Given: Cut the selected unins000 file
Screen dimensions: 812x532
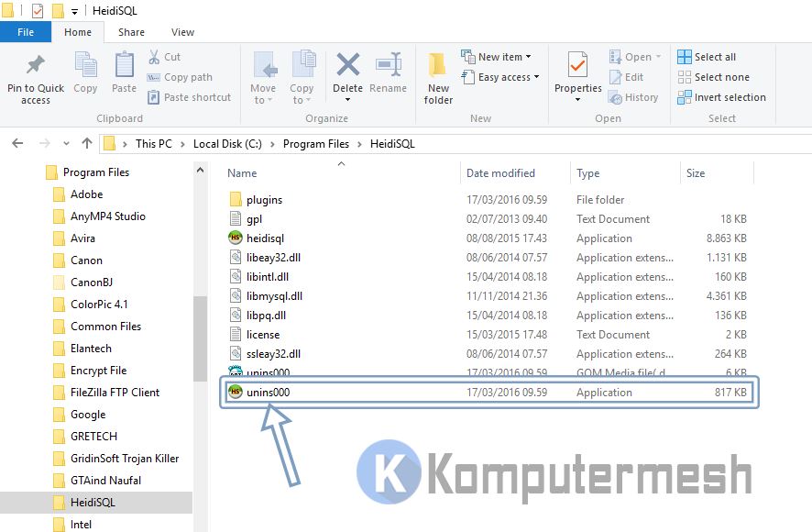Looking at the screenshot, I should pyautogui.click(x=170, y=56).
